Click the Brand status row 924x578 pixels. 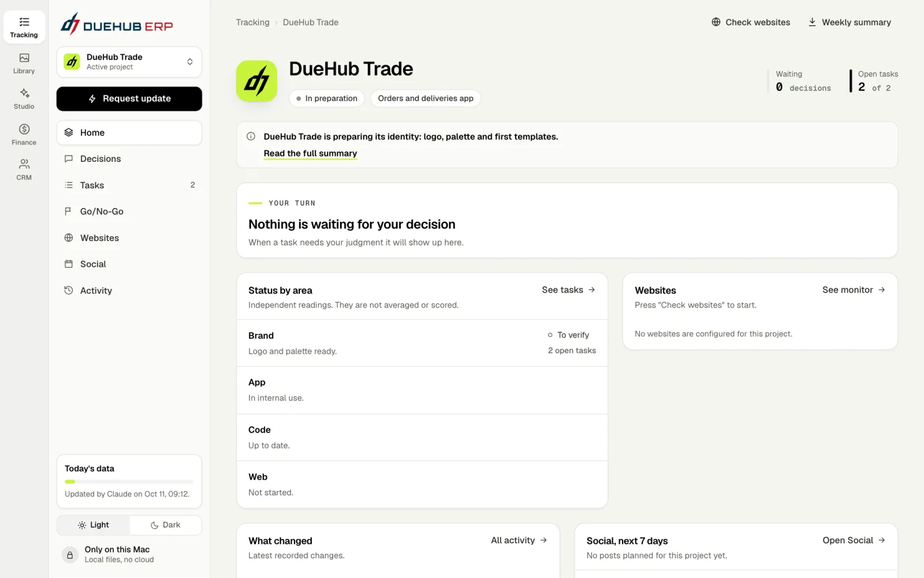[x=422, y=343]
